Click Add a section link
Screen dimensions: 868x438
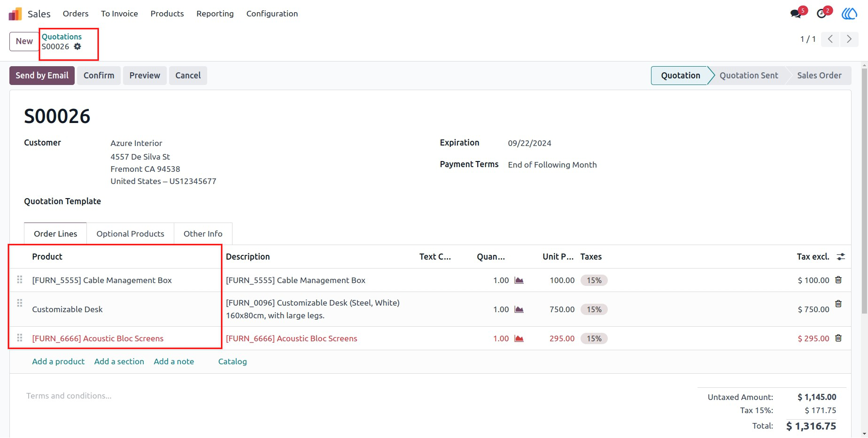[x=119, y=361]
